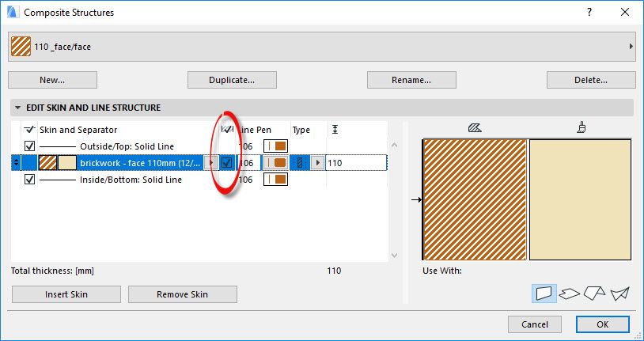Click the brickwork skin beige surface swatch
The image size is (644, 341).
tap(67, 163)
